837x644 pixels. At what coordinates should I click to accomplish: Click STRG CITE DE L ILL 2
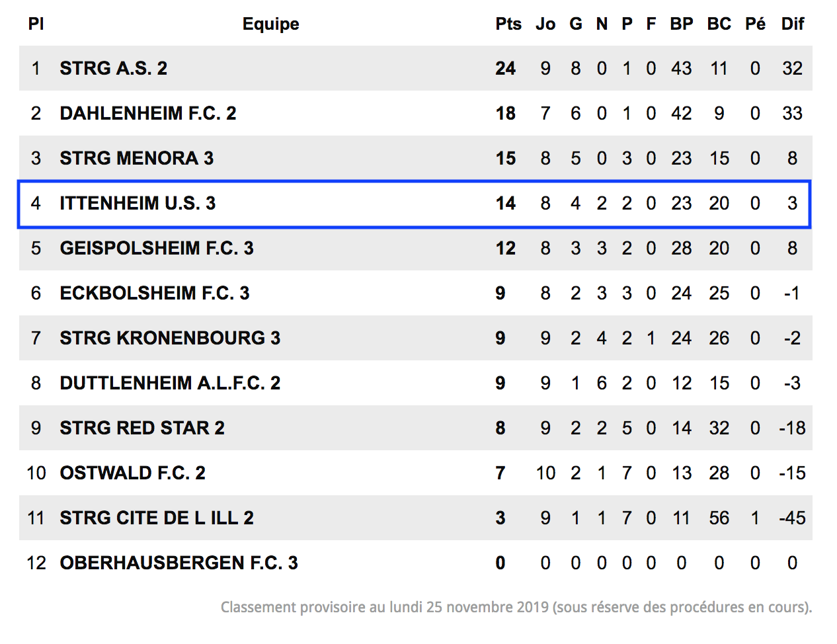pyautogui.click(x=157, y=518)
